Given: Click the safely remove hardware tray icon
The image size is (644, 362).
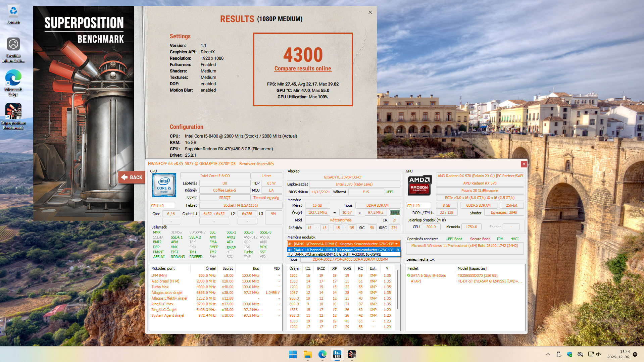Looking at the screenshot, I should click(559, 354).
